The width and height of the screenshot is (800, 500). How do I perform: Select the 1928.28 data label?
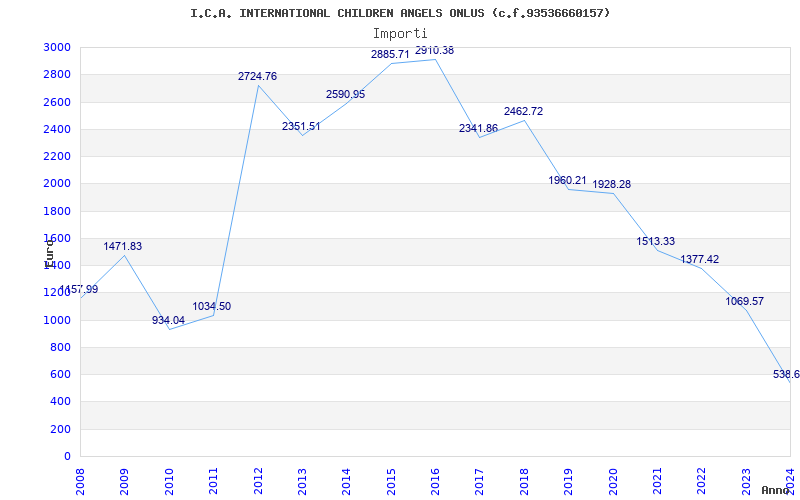612,184
